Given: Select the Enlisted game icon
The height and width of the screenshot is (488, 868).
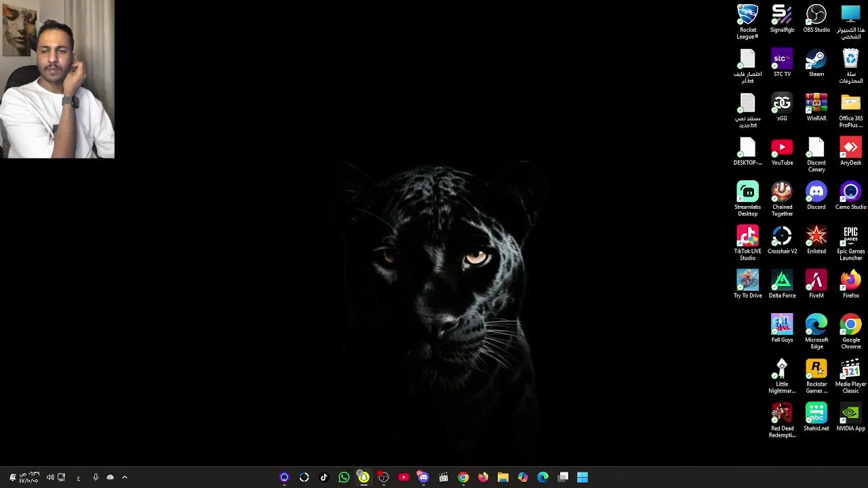Looking at the screenshot, I should (816, 240).
